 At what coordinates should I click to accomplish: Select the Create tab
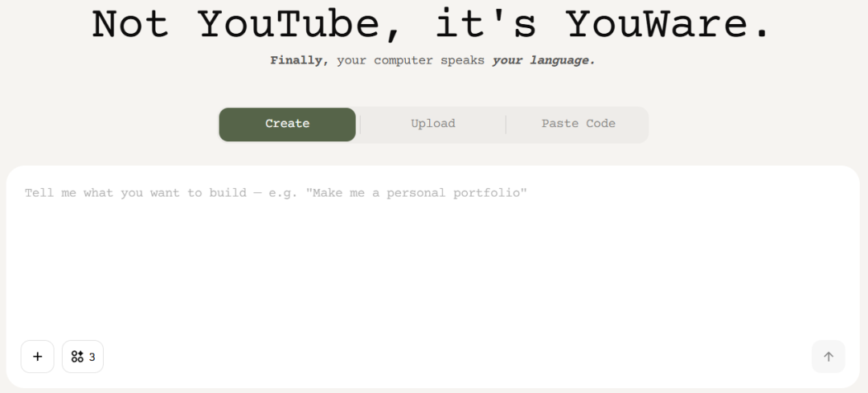[287, 124]
